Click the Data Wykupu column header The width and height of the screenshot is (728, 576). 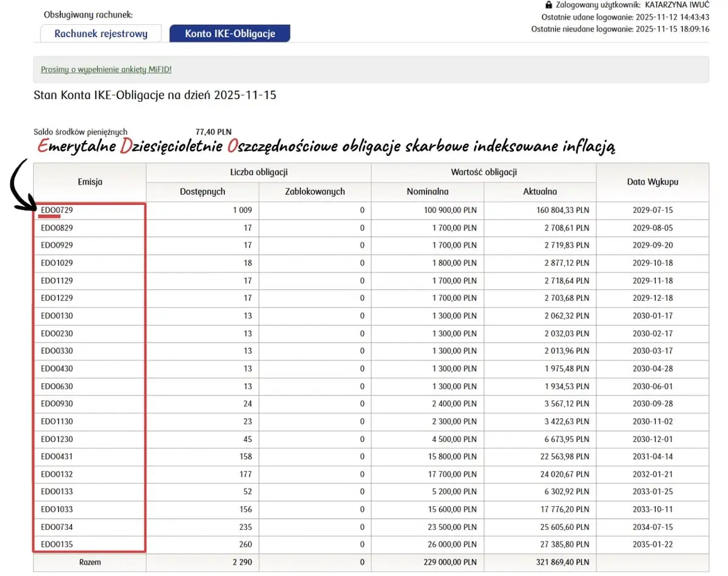pos(652,182)
